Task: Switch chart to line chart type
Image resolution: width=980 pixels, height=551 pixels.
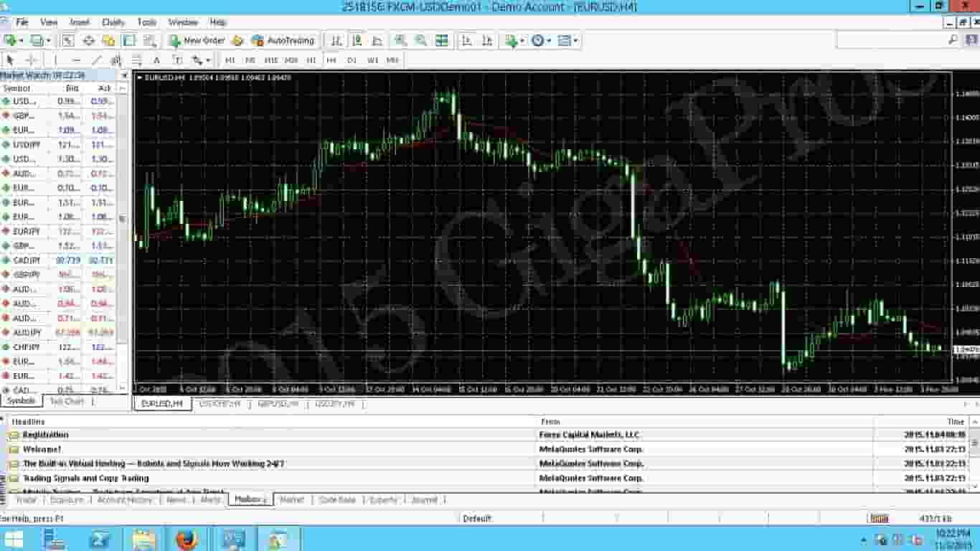Action: (377, 41)
